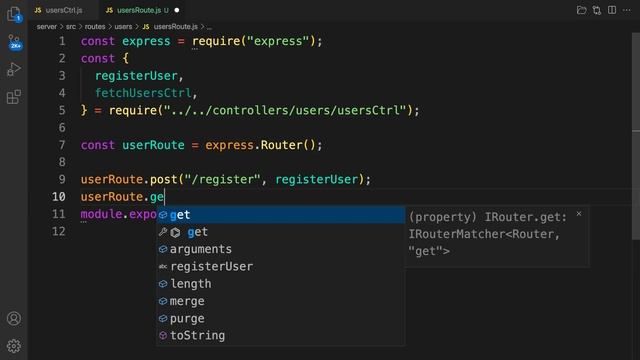Image resolution: width=640 pixels, height=360 pixels.
Task: Click the src breadcrumb segment
Action: (x=71, y=27)
